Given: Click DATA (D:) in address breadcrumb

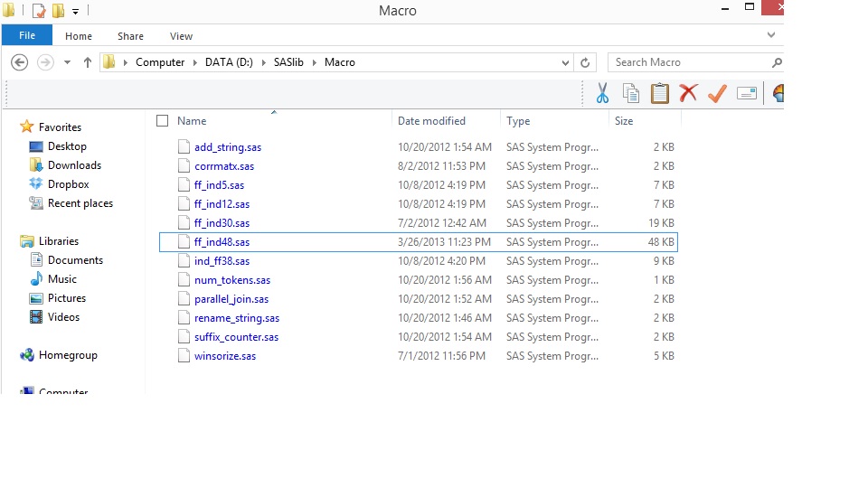Looking at the screenshot, I should pos(229,62).
